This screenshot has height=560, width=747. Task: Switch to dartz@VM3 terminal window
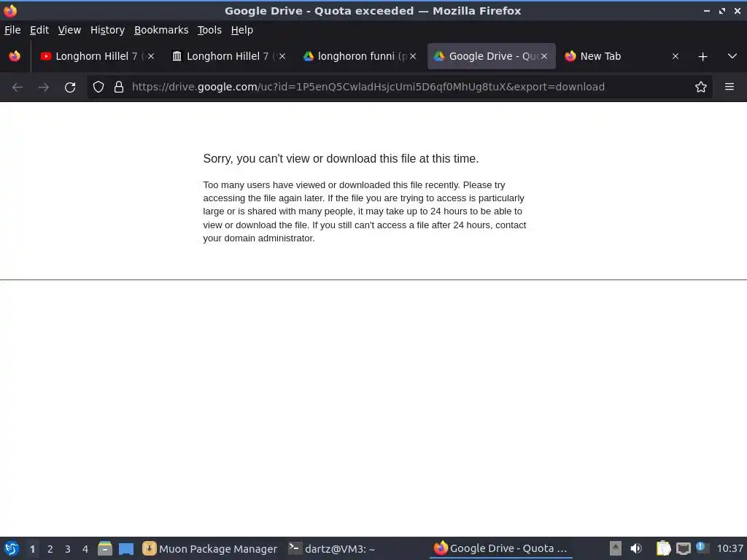(332, 549)
